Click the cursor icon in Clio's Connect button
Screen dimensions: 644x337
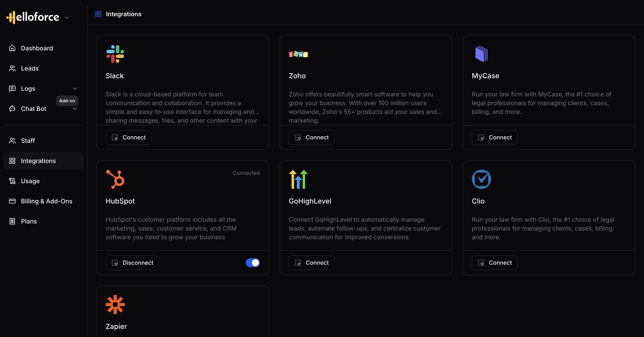(x=481, y=263)
